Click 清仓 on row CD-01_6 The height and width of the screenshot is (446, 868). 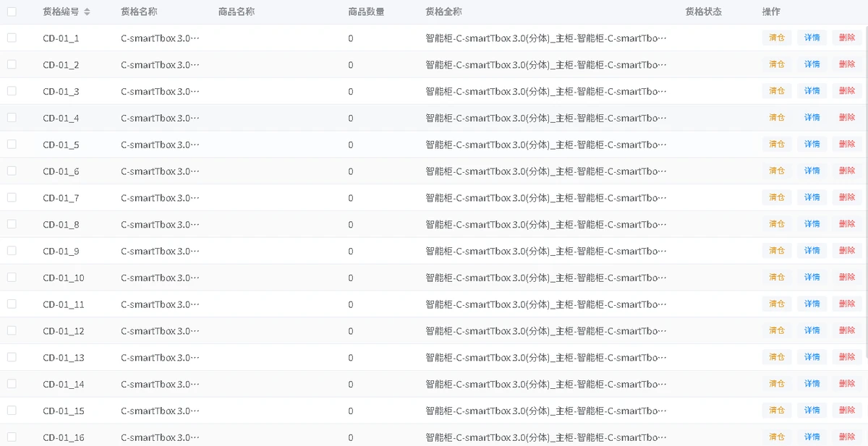click(x=777, y=171)
